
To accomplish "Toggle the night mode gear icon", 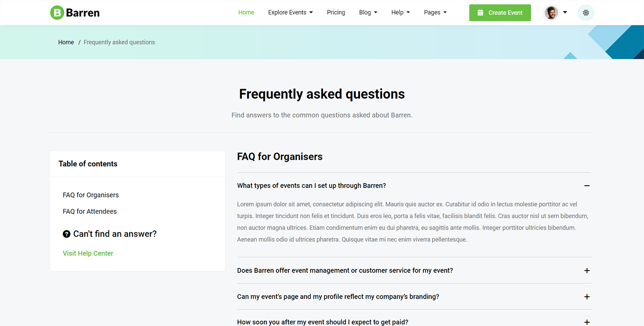I will point(585,13).
